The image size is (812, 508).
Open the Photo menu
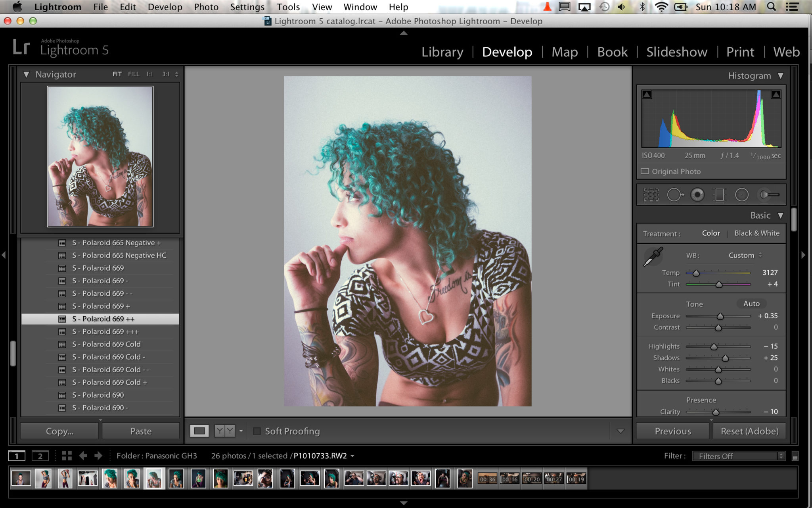point(206,7)
